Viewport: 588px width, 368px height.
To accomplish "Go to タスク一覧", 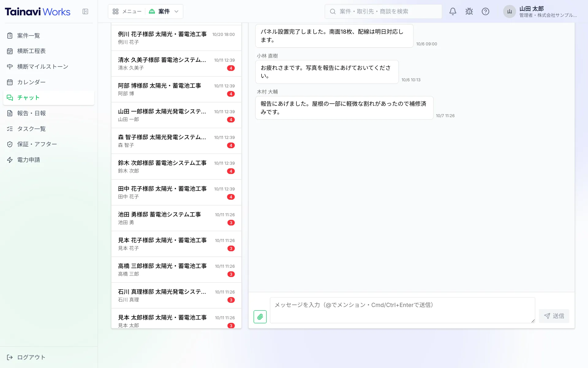I will 49,129.
